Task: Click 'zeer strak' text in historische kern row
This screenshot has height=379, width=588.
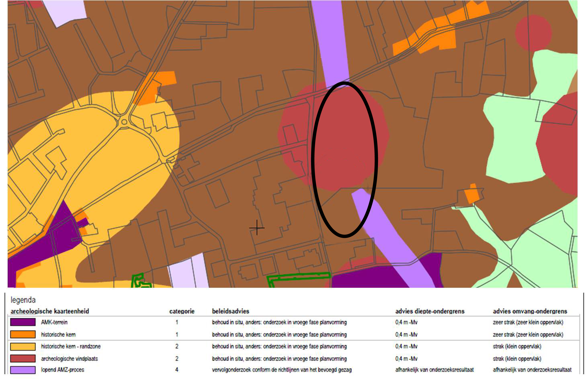Action: [528, 334]
